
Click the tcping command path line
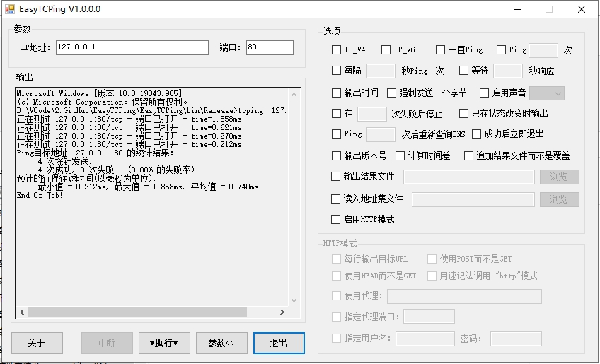click(x=152, y=110)
